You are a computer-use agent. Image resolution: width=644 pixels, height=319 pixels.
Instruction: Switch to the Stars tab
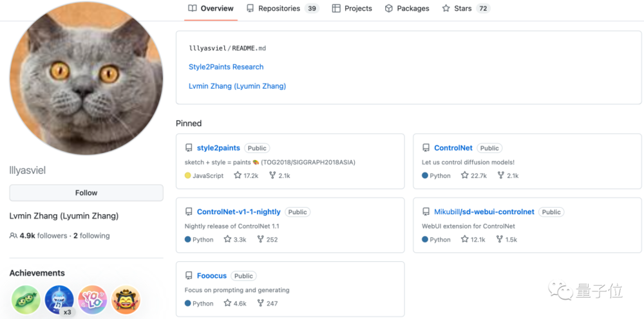pos(466,8)
